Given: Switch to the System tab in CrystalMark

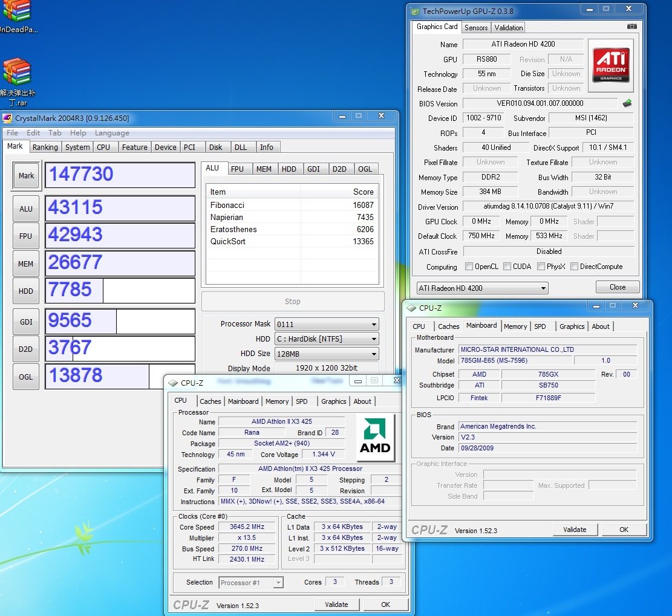Looking at the screenshot, I should point(77,148).
